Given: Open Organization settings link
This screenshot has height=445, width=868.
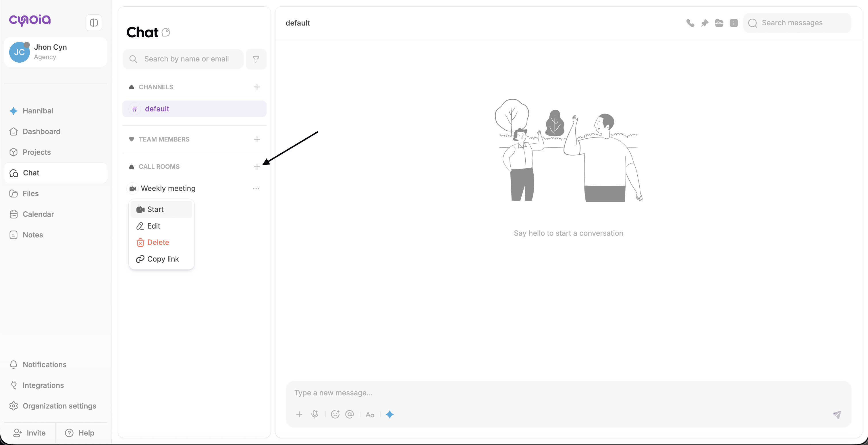Looking at the screenshot, I should (59, 406).
